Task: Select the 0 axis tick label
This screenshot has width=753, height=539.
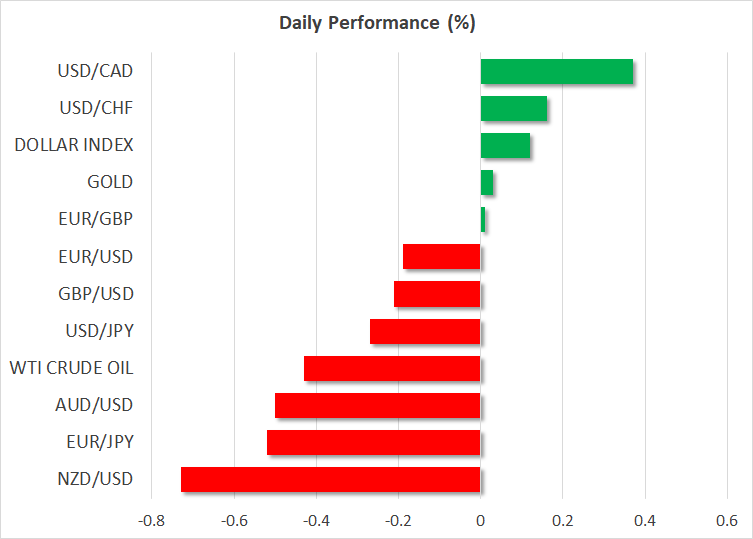Action: click(x=481, y=521)
